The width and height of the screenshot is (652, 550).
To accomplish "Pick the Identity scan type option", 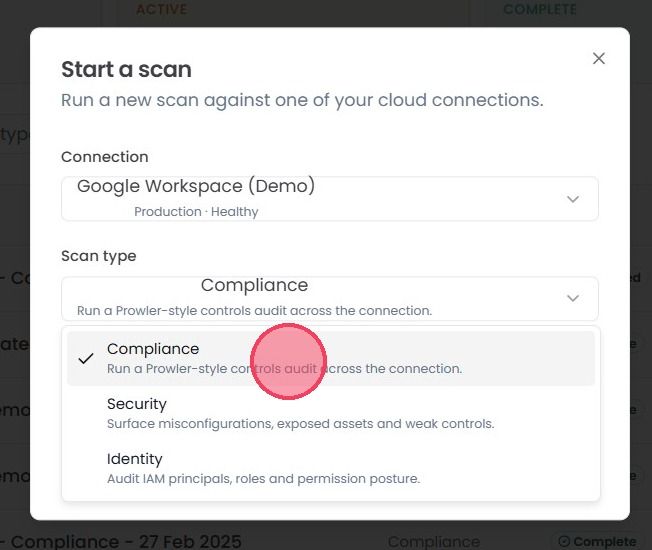I will click(x=331, y=468).
